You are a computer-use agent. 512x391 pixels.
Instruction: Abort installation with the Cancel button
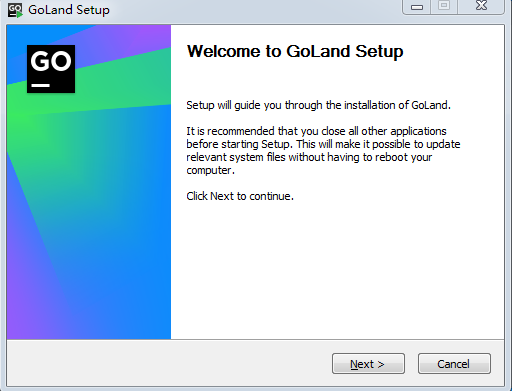(x=454, y=364)
